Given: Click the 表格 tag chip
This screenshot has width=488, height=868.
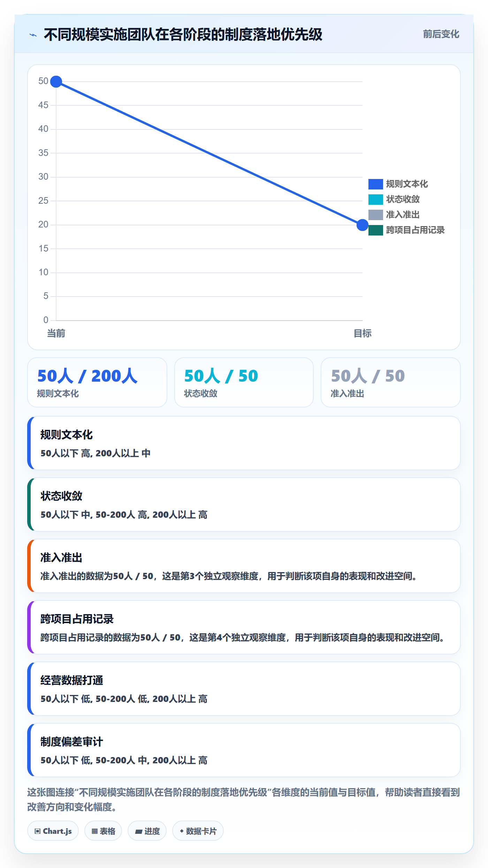Looking at the screenshot, I should point(103,831).
